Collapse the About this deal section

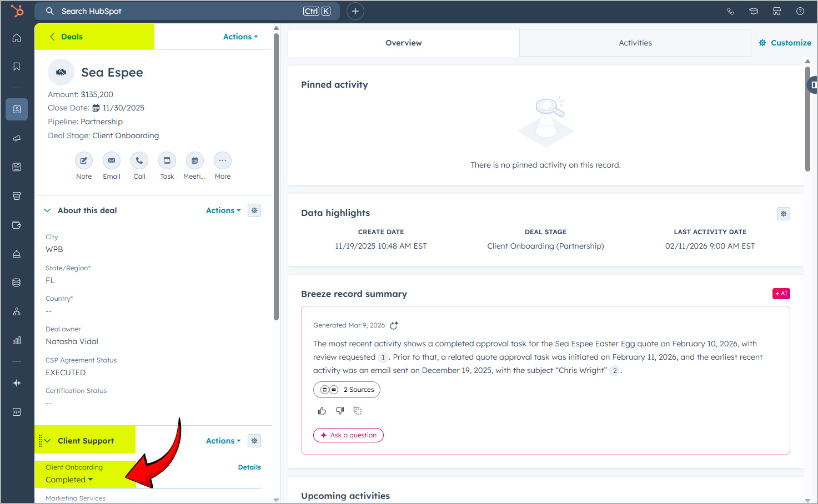point(47,210)
